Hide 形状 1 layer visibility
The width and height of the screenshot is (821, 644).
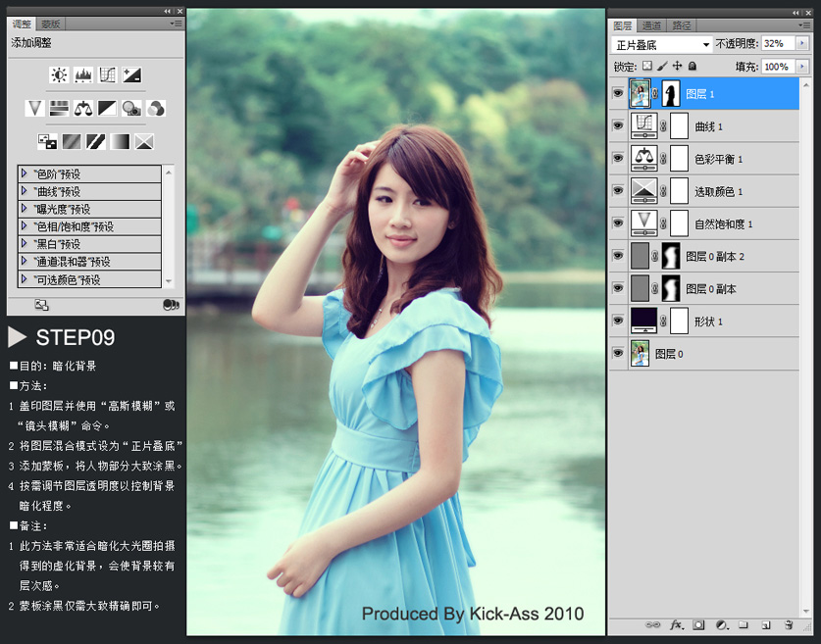click(618, 321)
